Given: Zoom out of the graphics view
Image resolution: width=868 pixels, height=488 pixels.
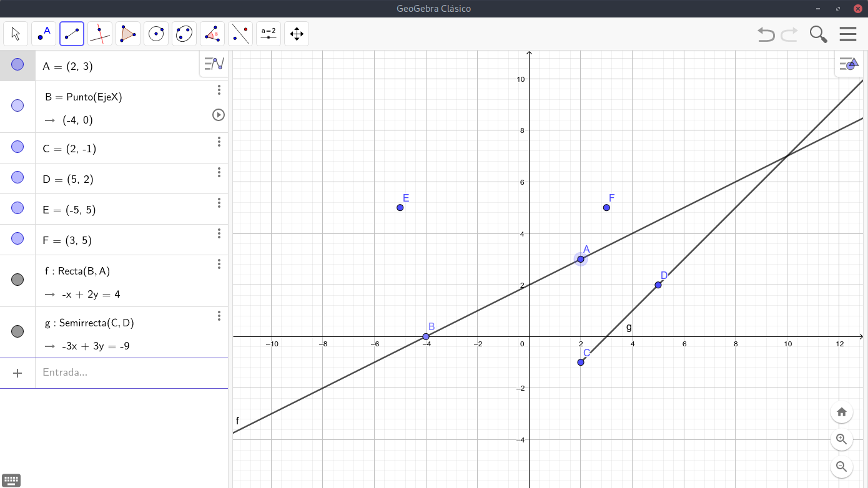Looking at the screenshot, I should pyautogui.click(x=842, y=466).
